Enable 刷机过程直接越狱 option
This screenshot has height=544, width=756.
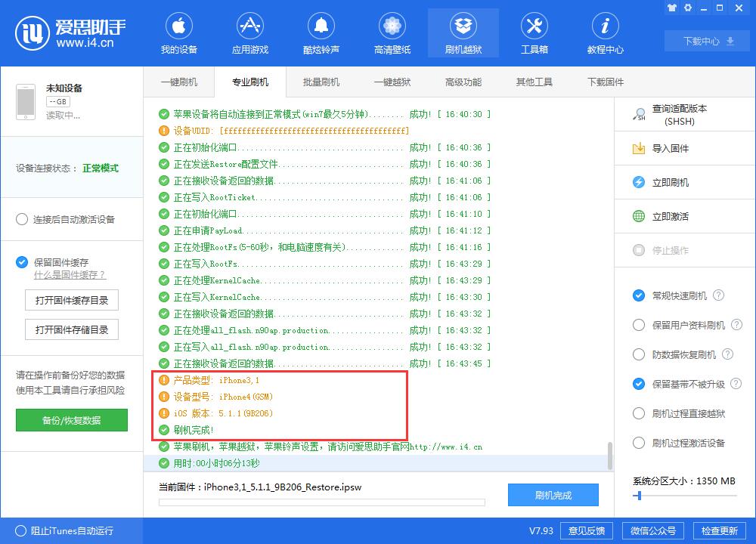pos(638,413)
